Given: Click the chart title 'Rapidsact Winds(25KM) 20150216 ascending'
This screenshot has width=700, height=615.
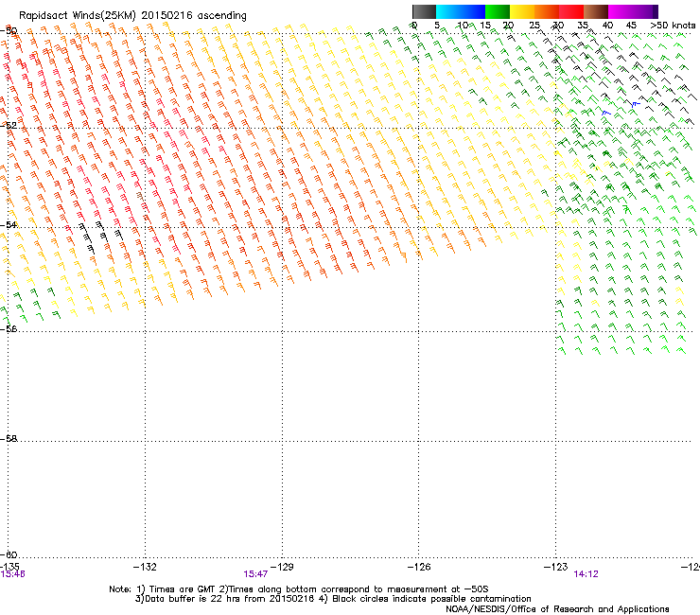Looking at the screenshot, I should tap(132, 16).
